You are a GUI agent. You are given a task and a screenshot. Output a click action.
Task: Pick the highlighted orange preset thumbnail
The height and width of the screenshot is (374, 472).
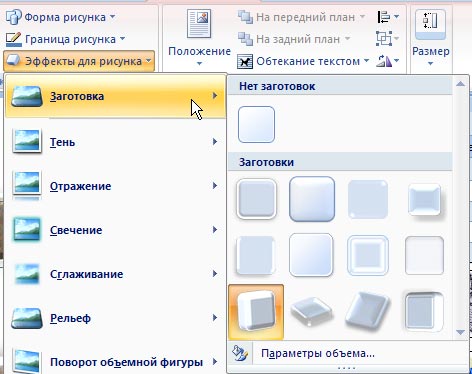tap(256, 312)
